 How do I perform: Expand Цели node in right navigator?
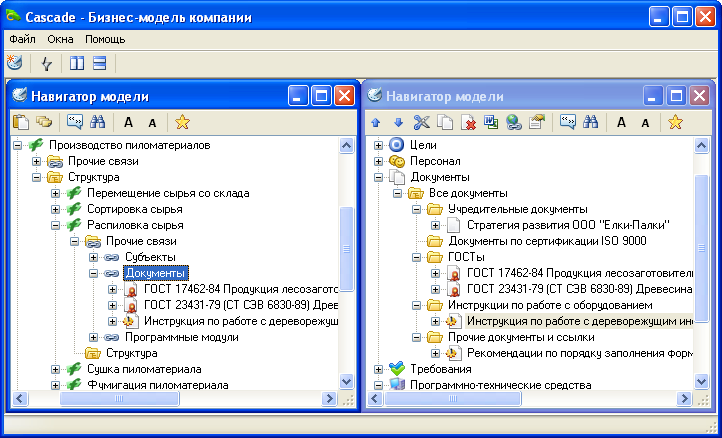378,145
